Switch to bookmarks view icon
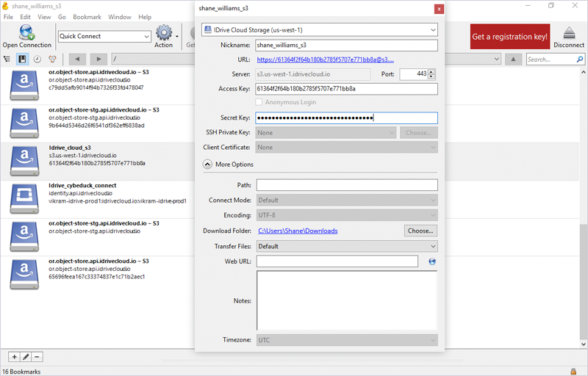588x376 pixels. [22, 59]
